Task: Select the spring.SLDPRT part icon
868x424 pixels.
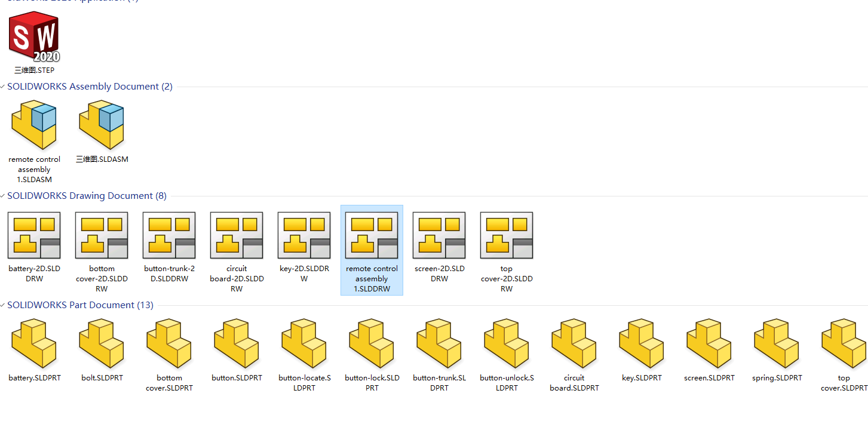Action: (x=777, y=343)
